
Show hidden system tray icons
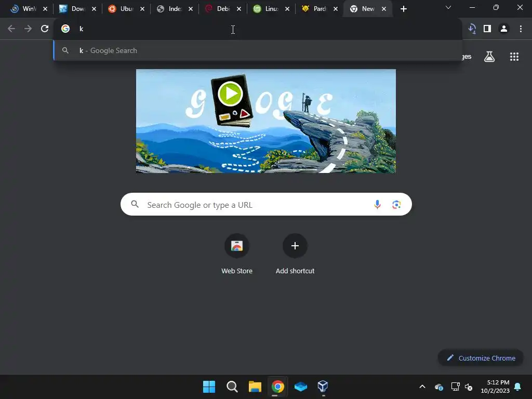[x=422, y=387]
